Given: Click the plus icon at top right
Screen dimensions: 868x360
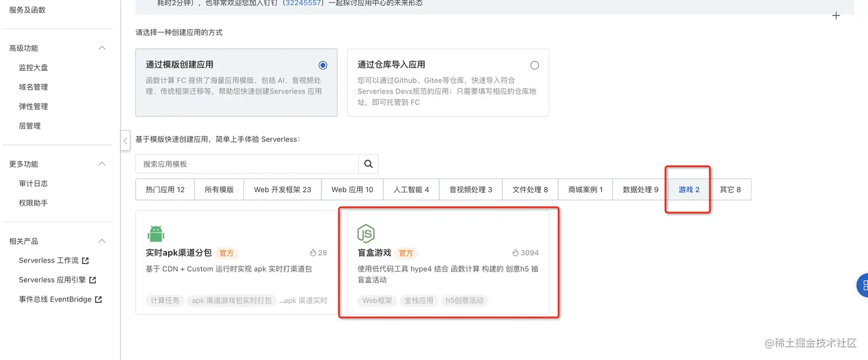Looking at the screenshot, I should pos(836,16).
